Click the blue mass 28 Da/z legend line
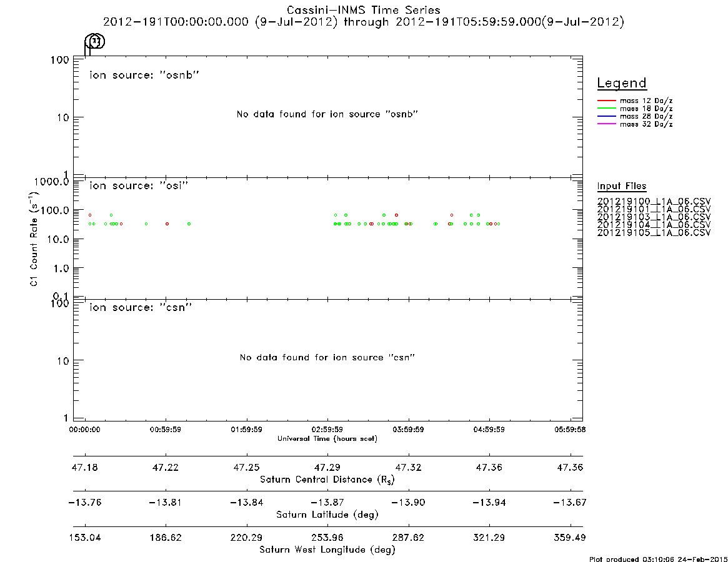 [606, 117]
